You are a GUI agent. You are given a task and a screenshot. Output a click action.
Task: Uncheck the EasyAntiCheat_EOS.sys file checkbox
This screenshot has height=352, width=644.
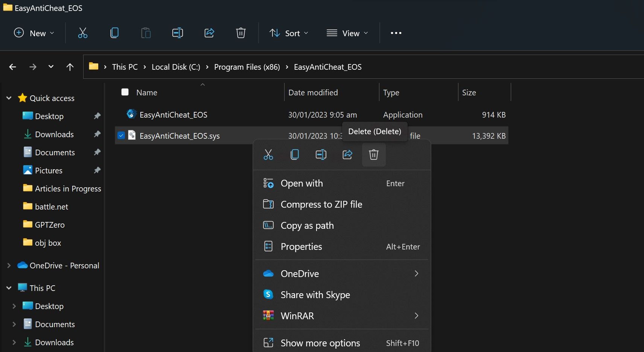pyautogui.click(x=121, y=135)
